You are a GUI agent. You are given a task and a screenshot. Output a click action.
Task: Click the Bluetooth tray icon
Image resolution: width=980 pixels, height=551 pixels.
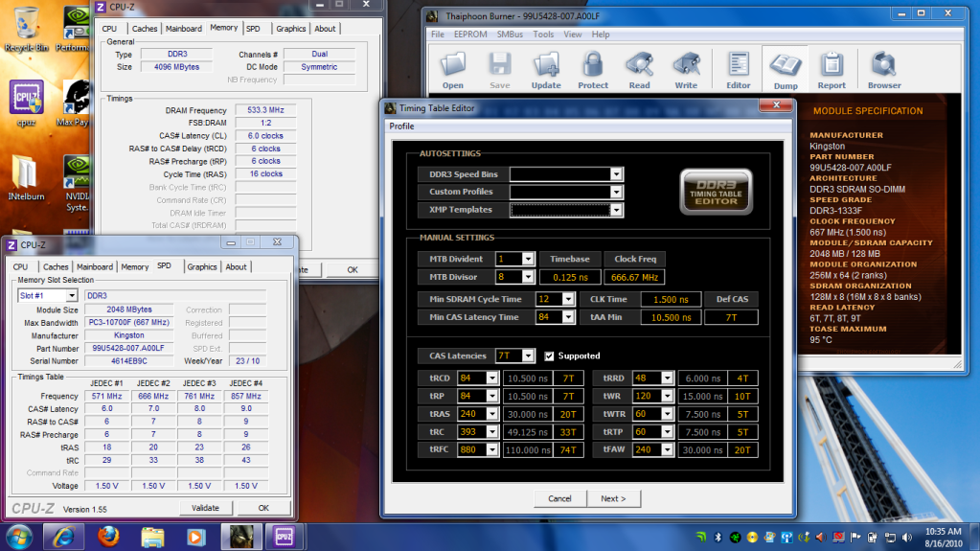(x=718, y=538)
